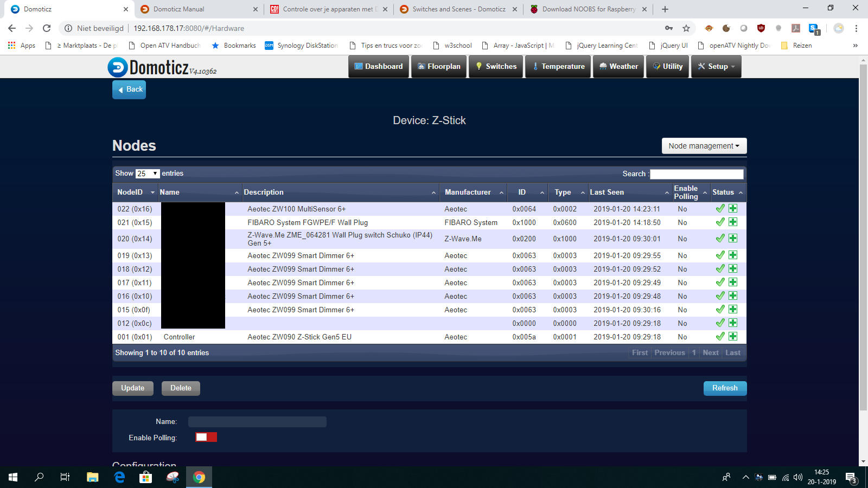Screen dimensions: 868x488
Task: Click green plus icon for Z-Wave.Me row
Action: 733,238
